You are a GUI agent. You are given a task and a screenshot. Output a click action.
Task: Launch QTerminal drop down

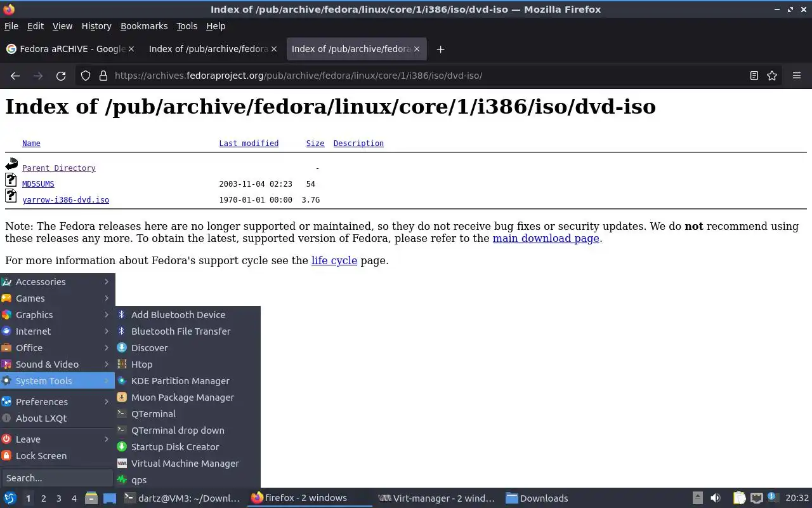[188, 431]
